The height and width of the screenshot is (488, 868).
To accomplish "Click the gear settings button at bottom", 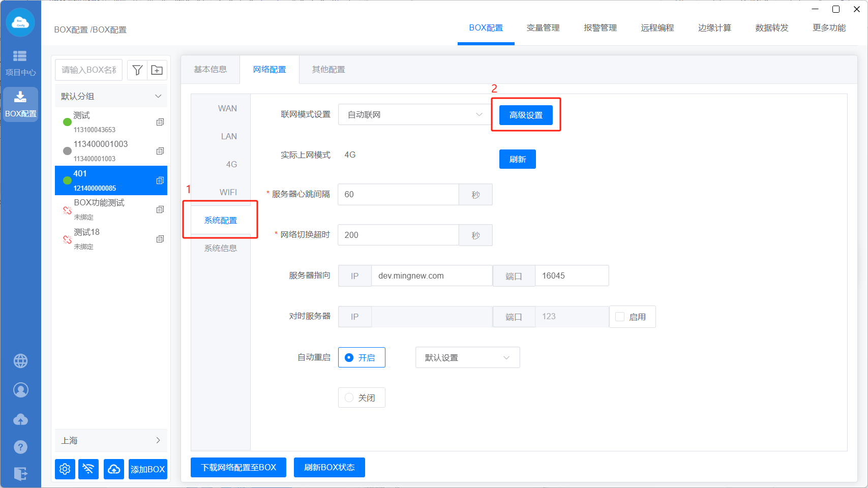I will (65, 469).
